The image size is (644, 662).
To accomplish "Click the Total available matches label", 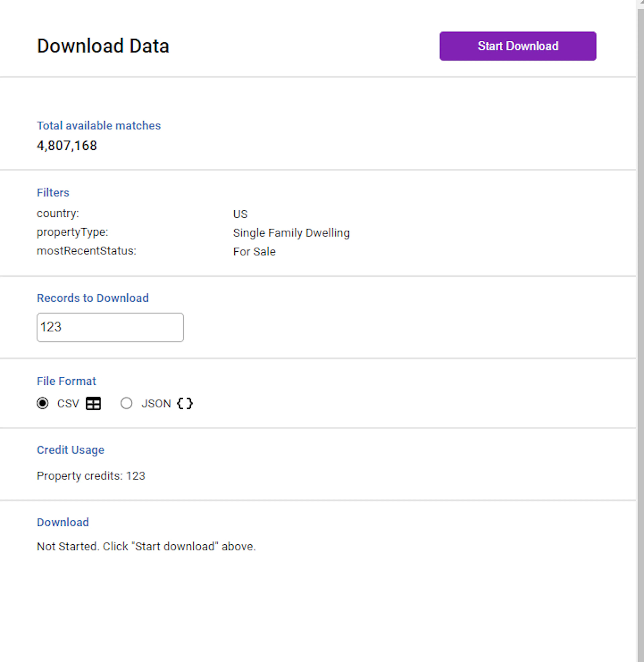I will 99,125.
